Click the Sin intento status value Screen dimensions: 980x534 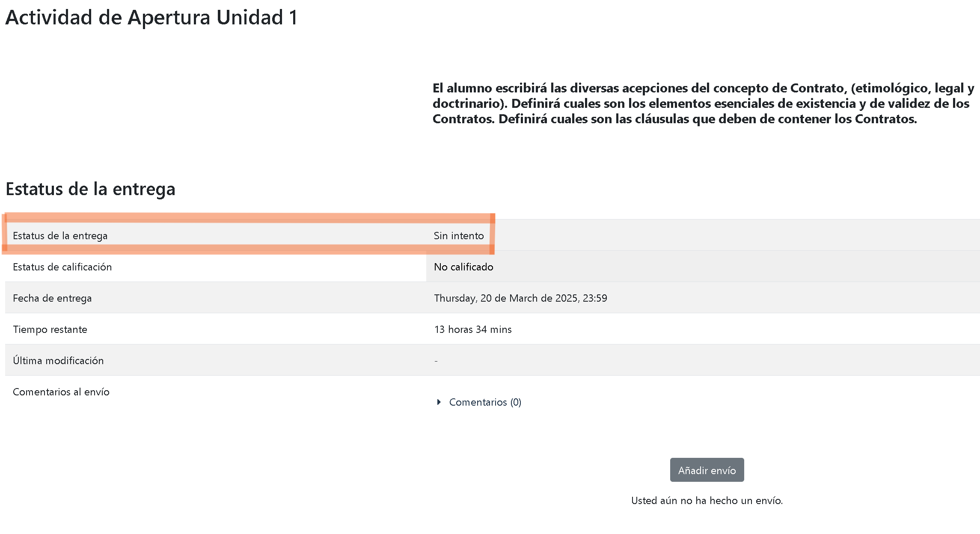(459, 236)
